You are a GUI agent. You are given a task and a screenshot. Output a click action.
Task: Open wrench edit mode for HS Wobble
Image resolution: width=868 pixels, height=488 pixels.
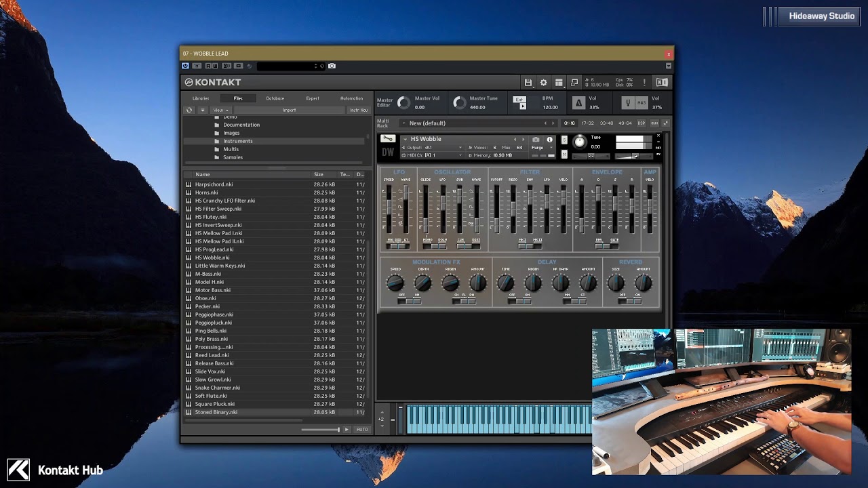click(x=388, y=139)
